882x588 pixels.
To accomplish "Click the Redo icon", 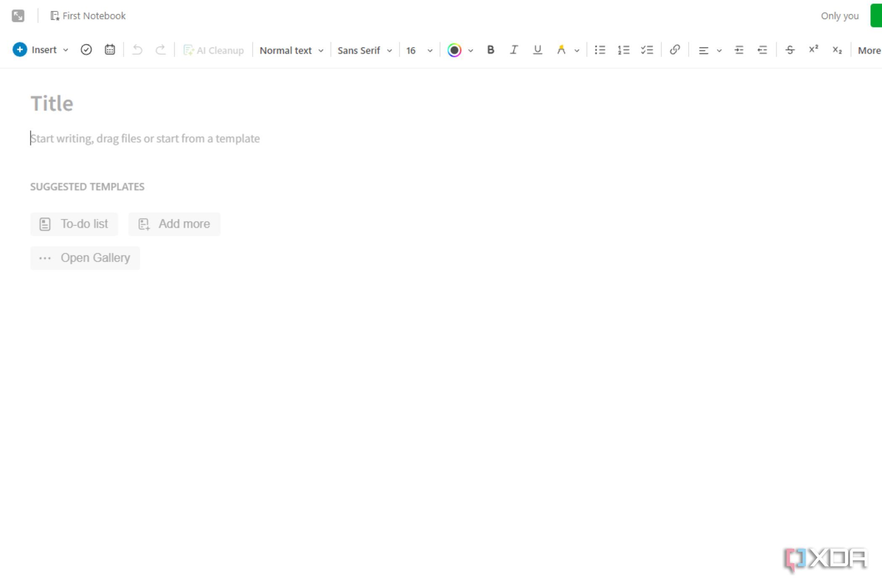I will pos(161,50).
